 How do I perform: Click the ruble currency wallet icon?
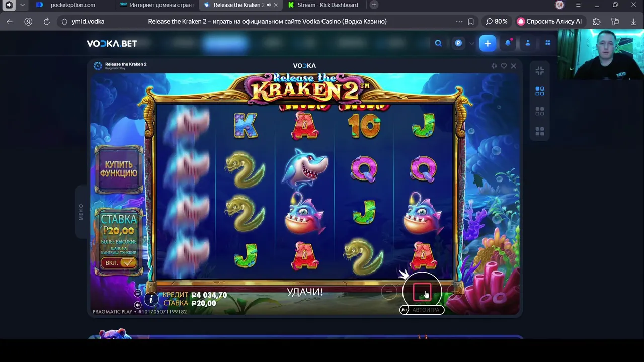(x=458, y=43)
